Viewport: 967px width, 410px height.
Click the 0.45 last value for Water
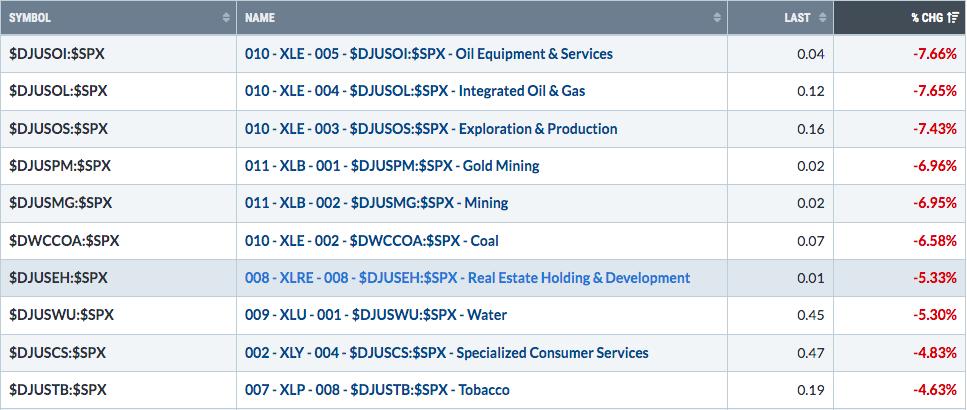[811, 315]
